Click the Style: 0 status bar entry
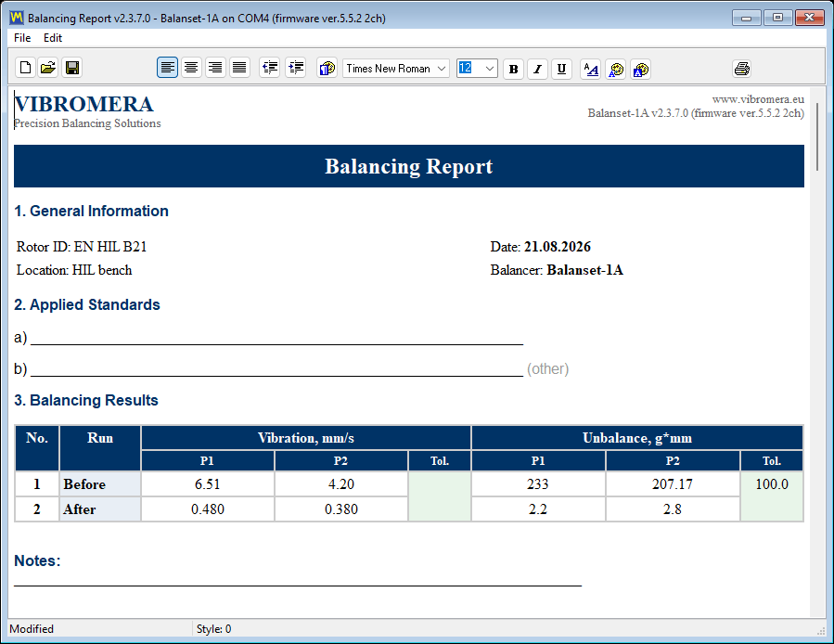834x644 pixels. coord(213,629)
